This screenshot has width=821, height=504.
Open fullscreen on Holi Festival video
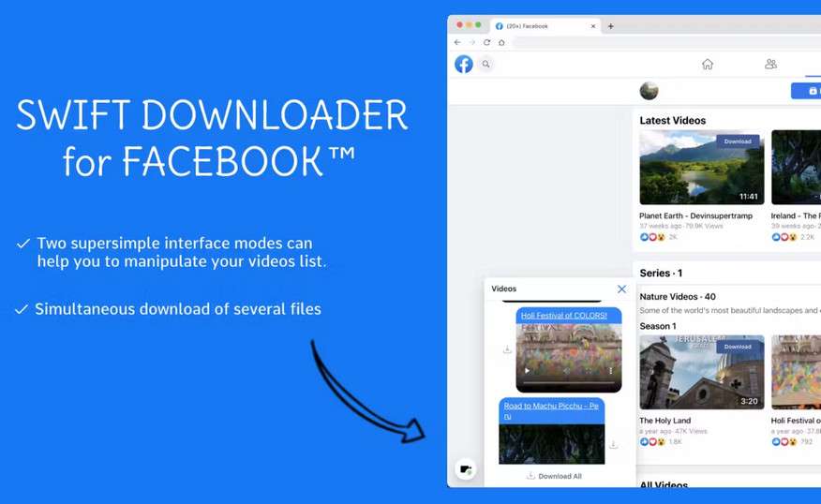[590, 371]
